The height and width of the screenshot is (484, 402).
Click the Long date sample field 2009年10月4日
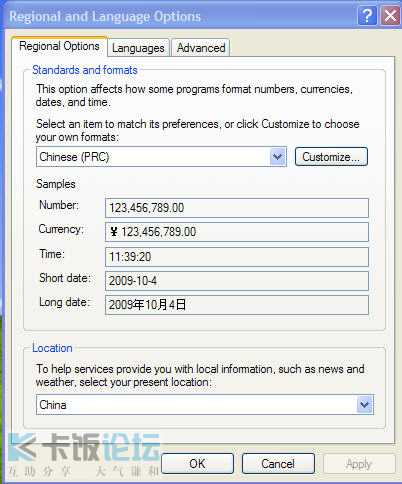237,305
